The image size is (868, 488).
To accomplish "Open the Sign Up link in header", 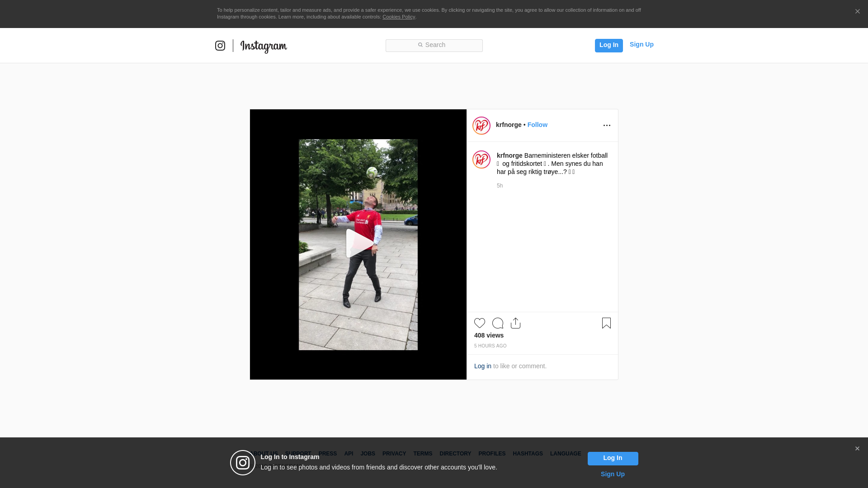I will point(642,44).
